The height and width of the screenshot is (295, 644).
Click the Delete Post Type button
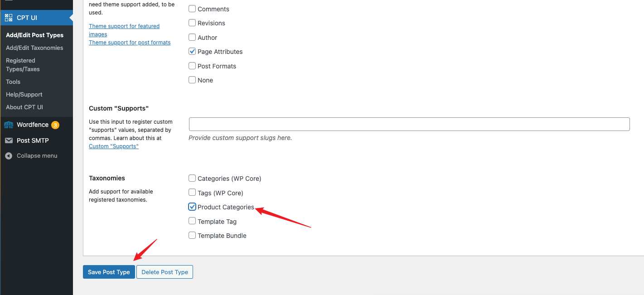coord(165,272)
